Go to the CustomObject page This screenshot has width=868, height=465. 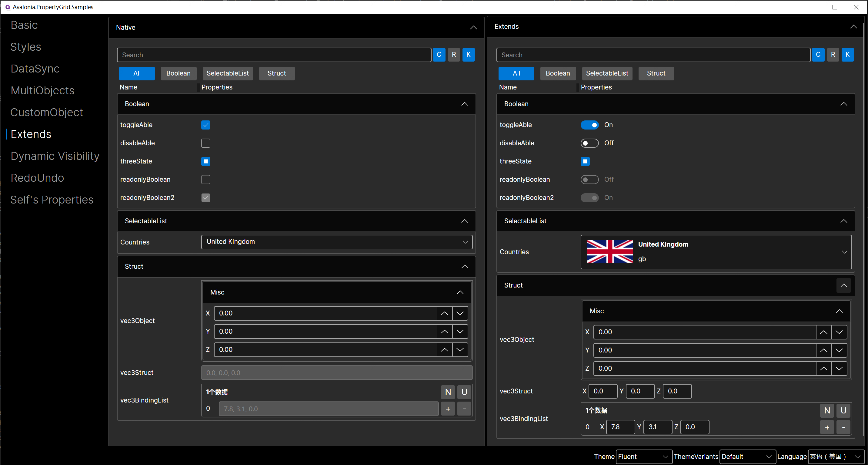[46, 112]
